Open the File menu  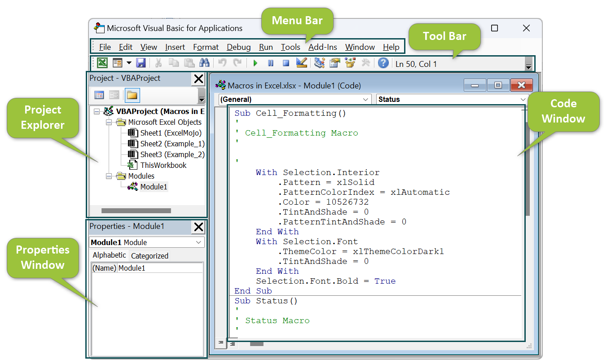pyautogui.click(x=105, y=47)
